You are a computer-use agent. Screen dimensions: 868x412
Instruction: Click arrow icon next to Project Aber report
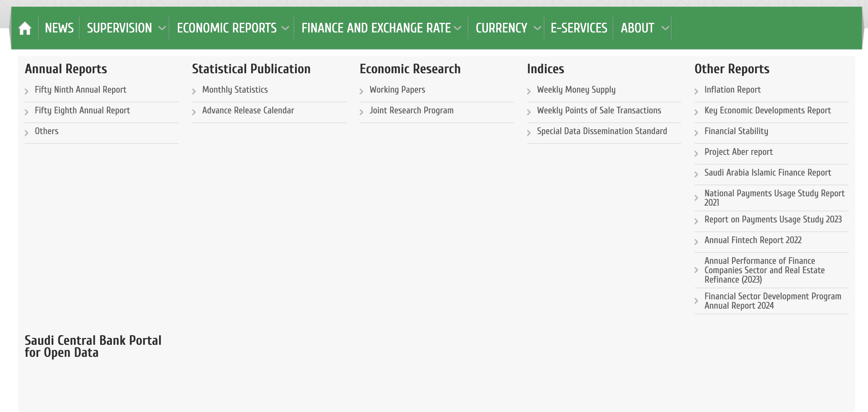coord(696,153)
